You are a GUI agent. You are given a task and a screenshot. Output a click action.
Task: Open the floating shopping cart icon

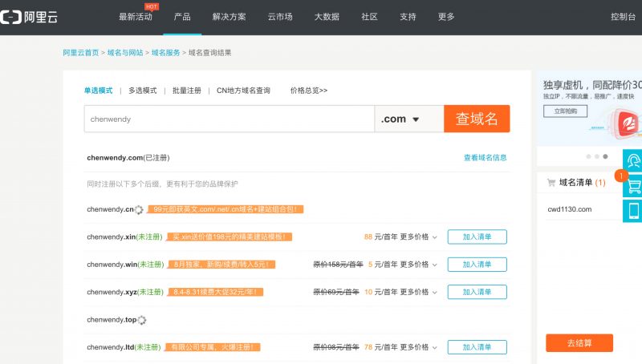[x=632, y=186]
